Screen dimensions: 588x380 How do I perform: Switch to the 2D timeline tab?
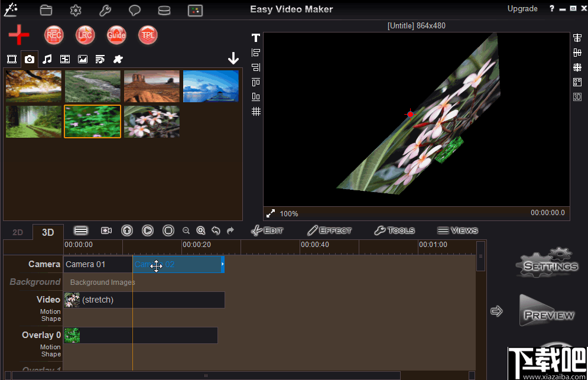tap(17, 232)
